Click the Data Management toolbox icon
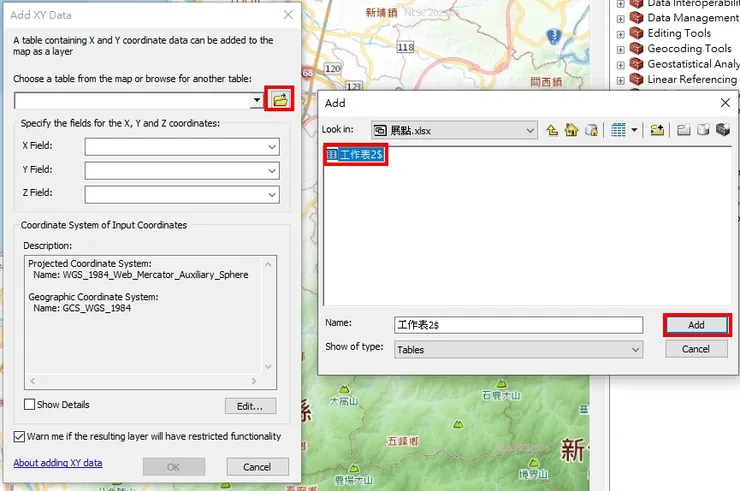 [636, 17]
